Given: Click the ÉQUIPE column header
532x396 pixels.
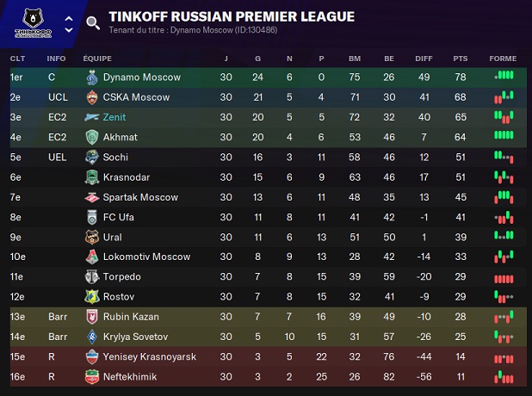Looking at the screenshot, I should pyautogui.click(x=97, y=59).
